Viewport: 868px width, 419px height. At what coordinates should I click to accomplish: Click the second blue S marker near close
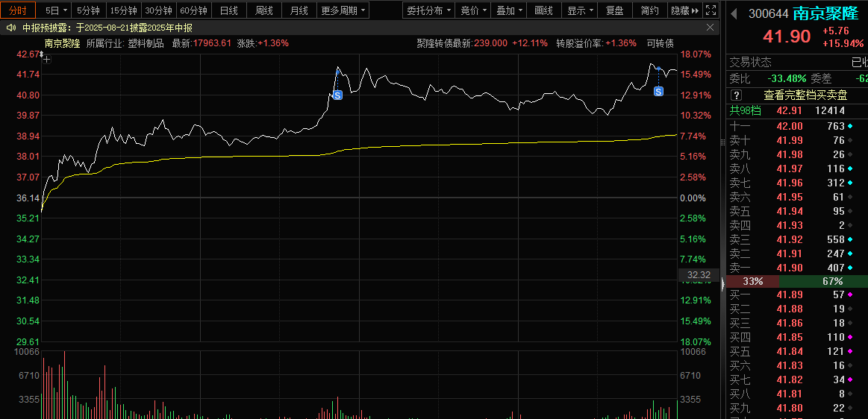click(658, 91)
